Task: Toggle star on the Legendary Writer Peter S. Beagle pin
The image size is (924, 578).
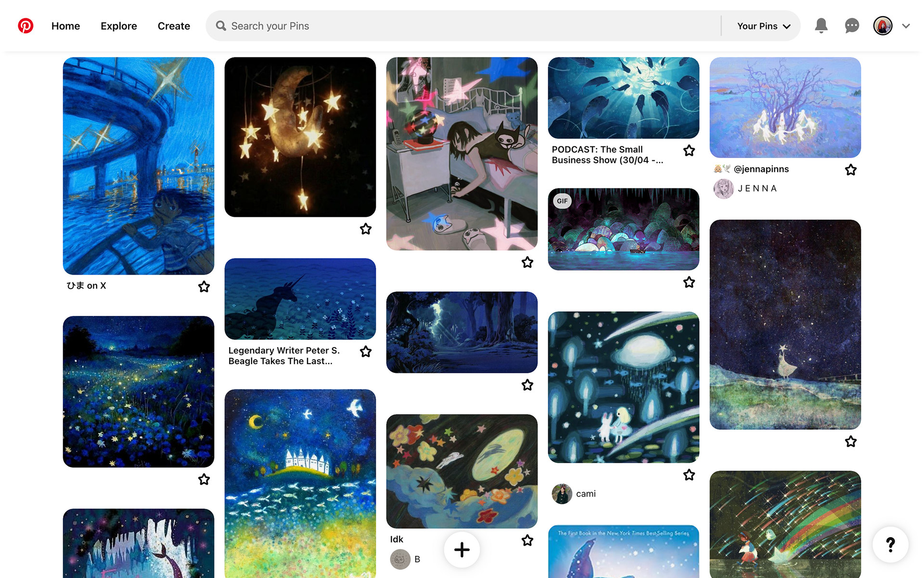Action: (366, 351)
